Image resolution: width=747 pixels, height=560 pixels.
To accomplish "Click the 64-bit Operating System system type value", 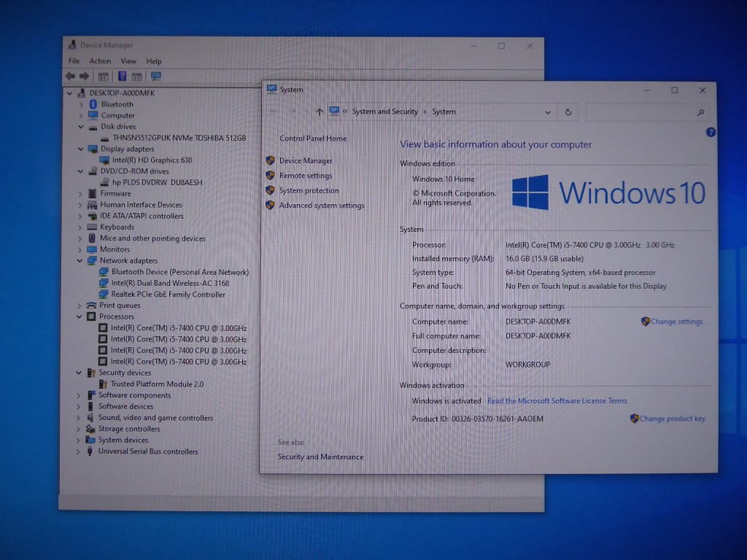I will (580, 273).
